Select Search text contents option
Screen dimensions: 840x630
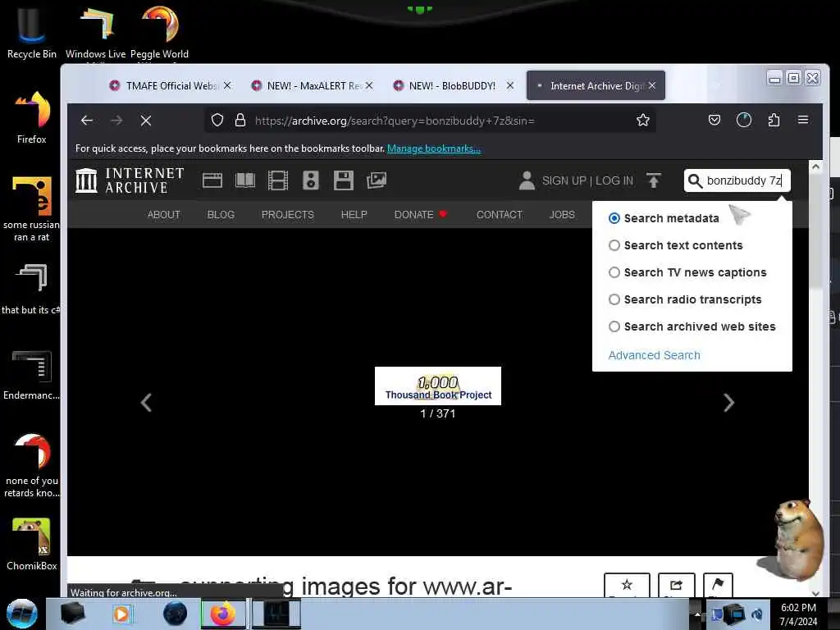614,245
